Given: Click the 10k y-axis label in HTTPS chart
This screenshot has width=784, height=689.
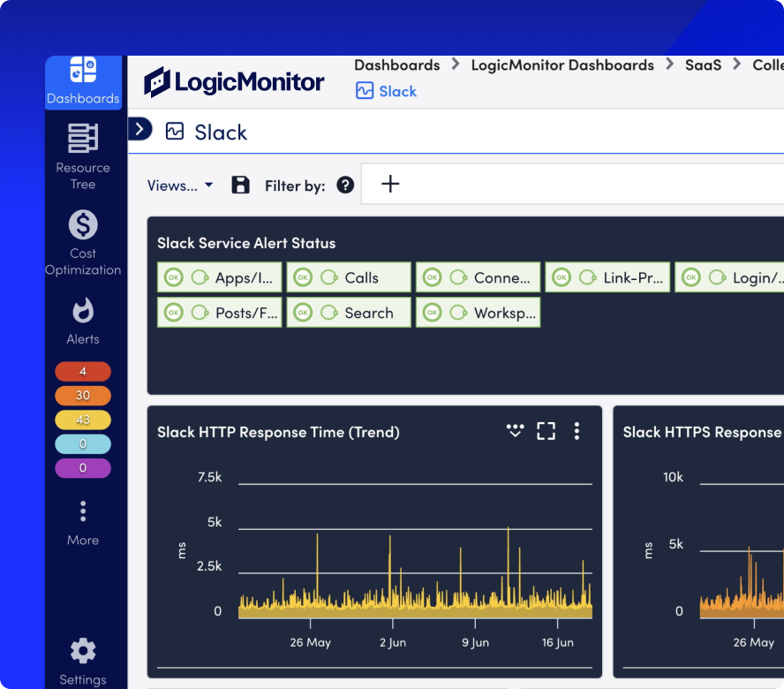Looking at the screenshot, I should (673, 477).
